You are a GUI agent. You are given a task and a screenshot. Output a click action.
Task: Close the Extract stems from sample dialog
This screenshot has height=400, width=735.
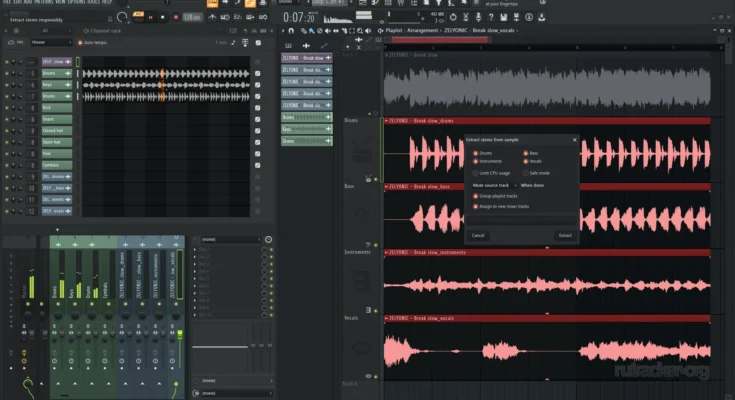coord(575,140)
